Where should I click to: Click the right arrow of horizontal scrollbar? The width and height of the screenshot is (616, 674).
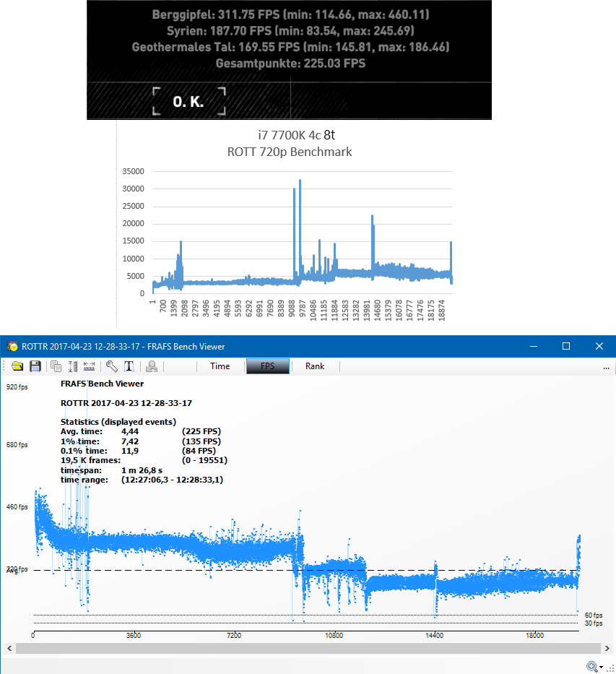pyautogui.click(x=607, y=648)
